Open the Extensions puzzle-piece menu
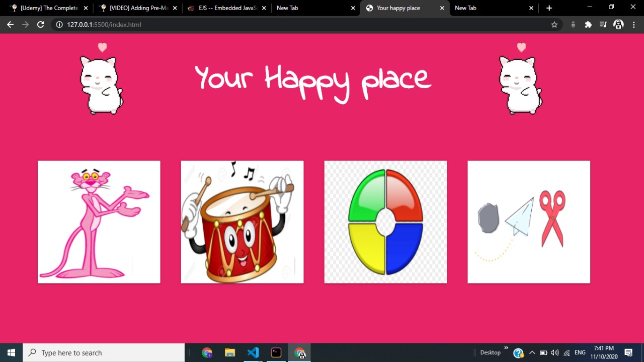 (588, 24)
